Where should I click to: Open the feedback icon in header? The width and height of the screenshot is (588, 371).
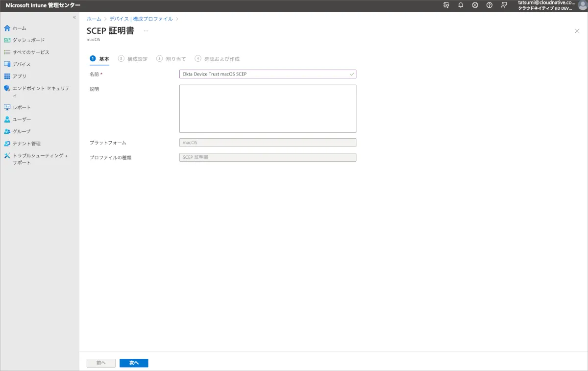point(504,5)
